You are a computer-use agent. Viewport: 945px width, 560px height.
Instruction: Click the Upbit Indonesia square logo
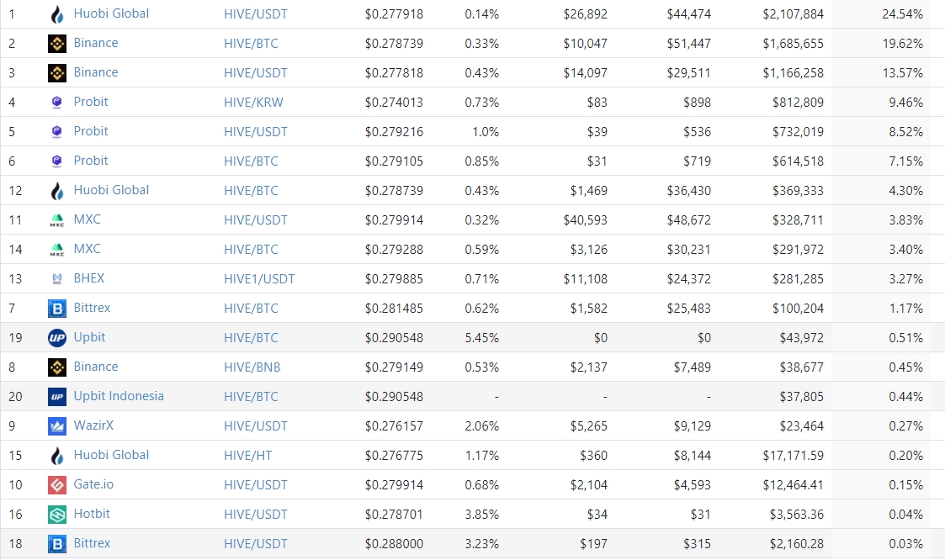coord(56,396)
